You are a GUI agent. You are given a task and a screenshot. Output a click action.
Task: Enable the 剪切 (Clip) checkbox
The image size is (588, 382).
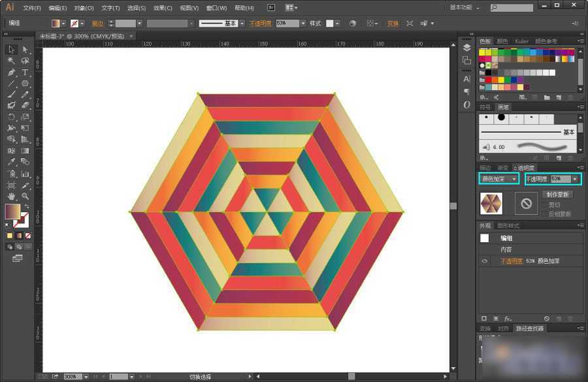coord(546,204)
